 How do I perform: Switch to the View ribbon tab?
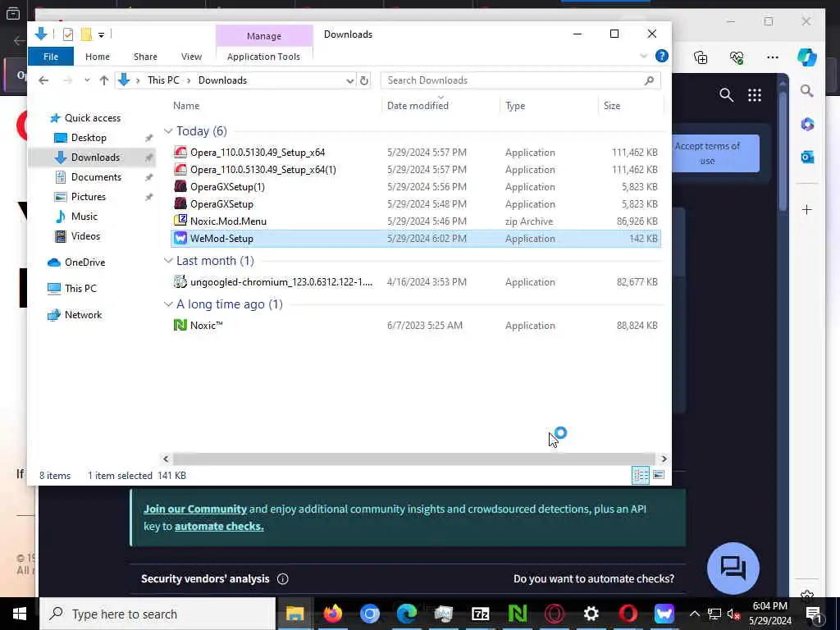191,57
